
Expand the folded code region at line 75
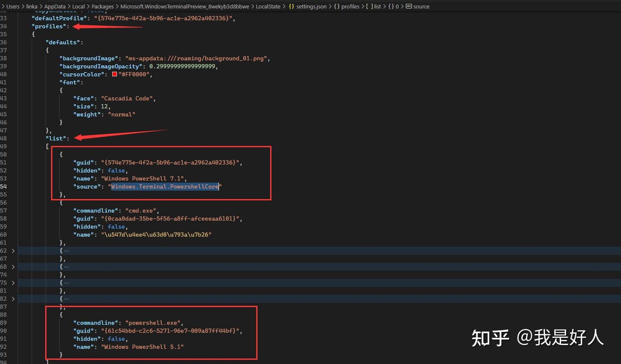(13, 283)
